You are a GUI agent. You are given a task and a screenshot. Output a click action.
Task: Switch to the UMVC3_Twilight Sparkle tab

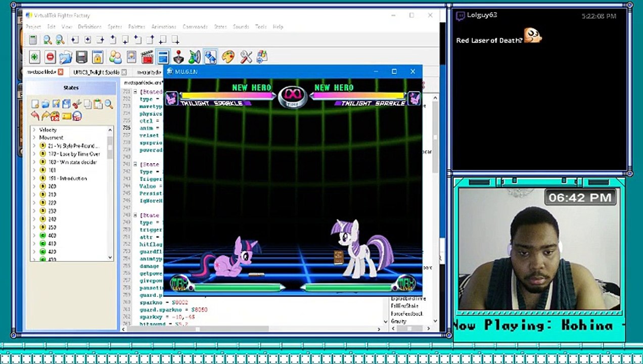(96, 72)
